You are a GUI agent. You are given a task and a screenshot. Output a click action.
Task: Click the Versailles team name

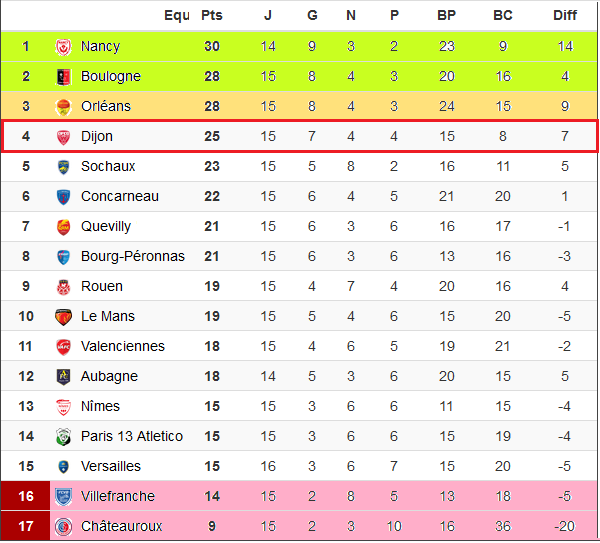111,466
